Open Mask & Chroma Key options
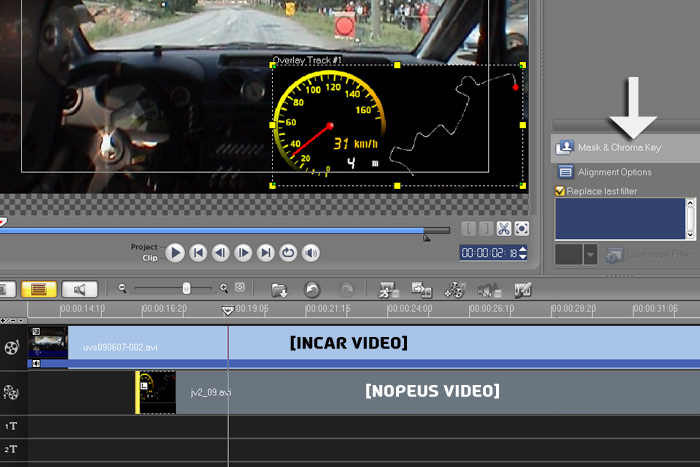Image resolution: width=700 pixels, height=467 pixels. (607, 147)
